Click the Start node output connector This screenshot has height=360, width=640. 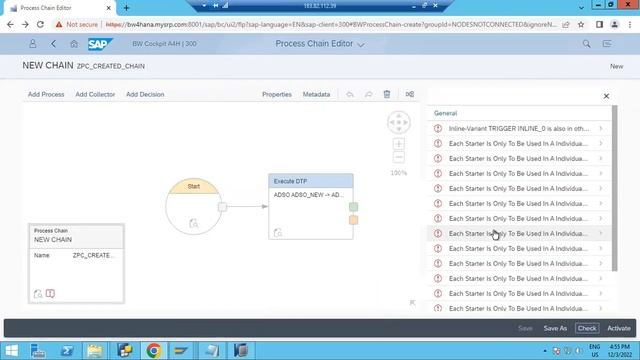[222, 207]
